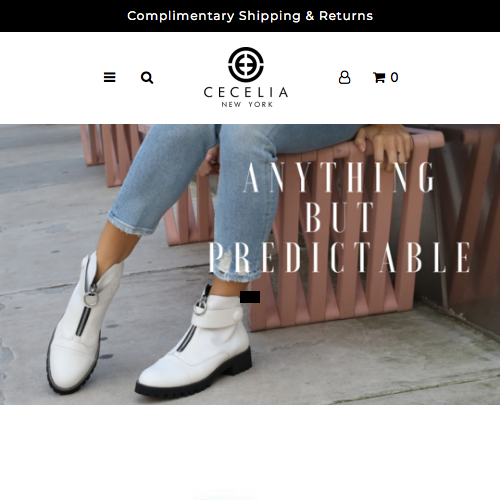Open the hamburger navigation menu
This screenshot has height=500, width=500.
[x=109, y=77]
